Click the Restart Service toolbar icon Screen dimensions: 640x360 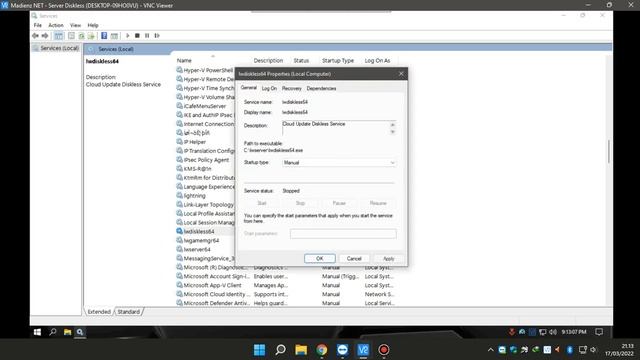(x=157, y=36)
